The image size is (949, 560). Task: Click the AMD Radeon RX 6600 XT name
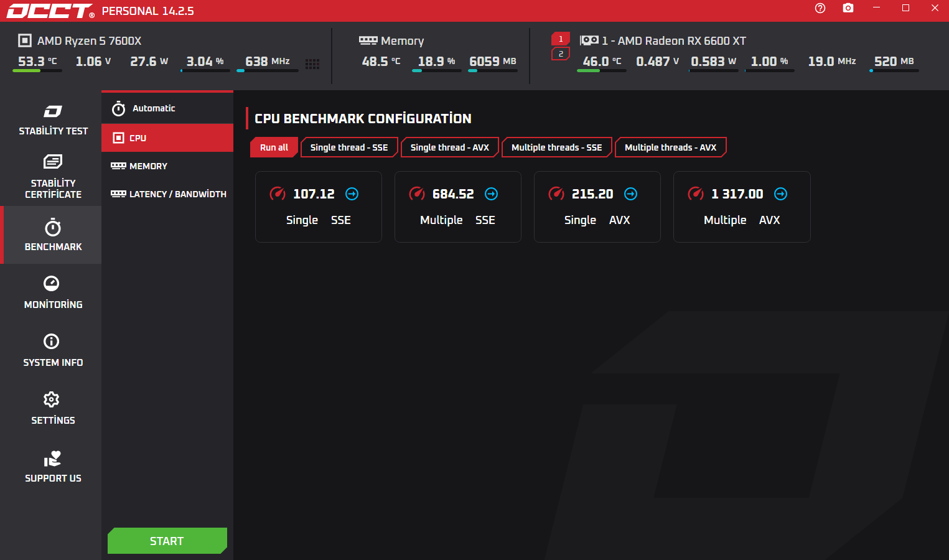click(x=682, y=40)
